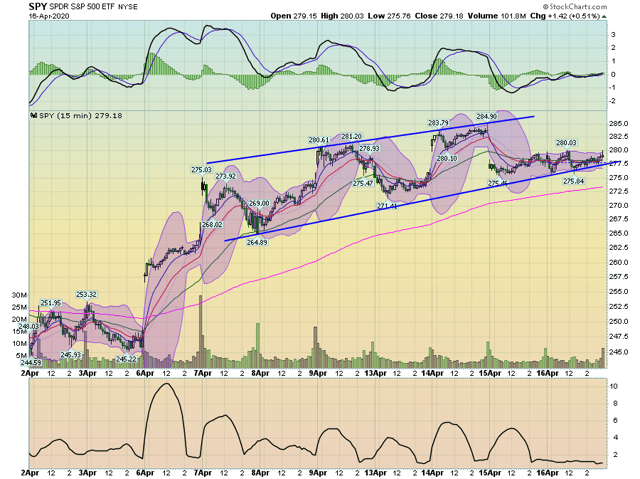Screen dimensions: 640x479
Task: Click the 245.22 price annotation
Action: point(127,359)
